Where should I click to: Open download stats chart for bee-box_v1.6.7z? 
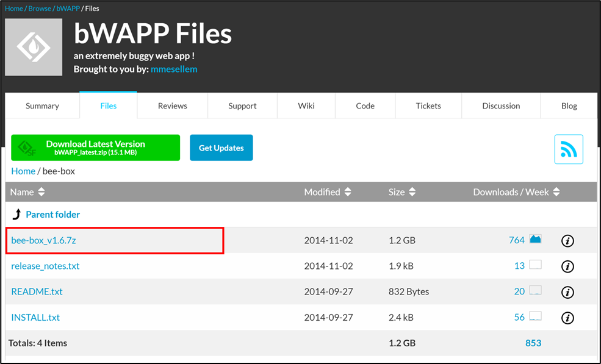coord(535,239)
